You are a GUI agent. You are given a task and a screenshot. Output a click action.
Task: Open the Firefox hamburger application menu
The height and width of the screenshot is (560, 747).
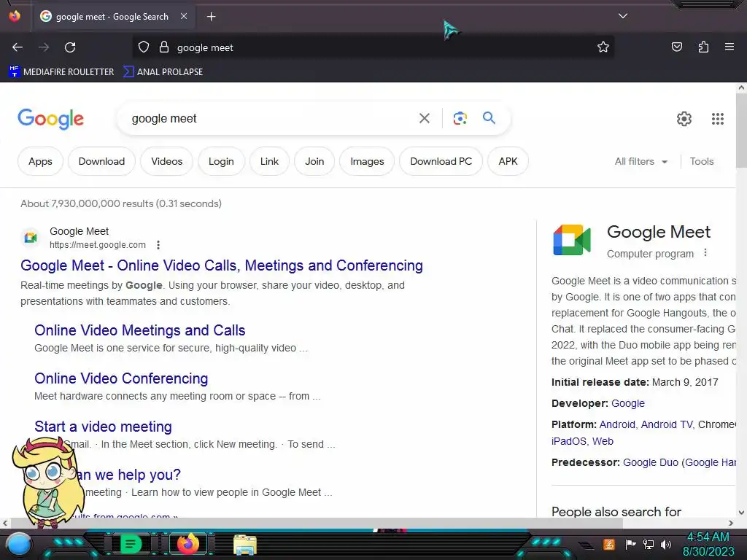click(x=729, y=47)
